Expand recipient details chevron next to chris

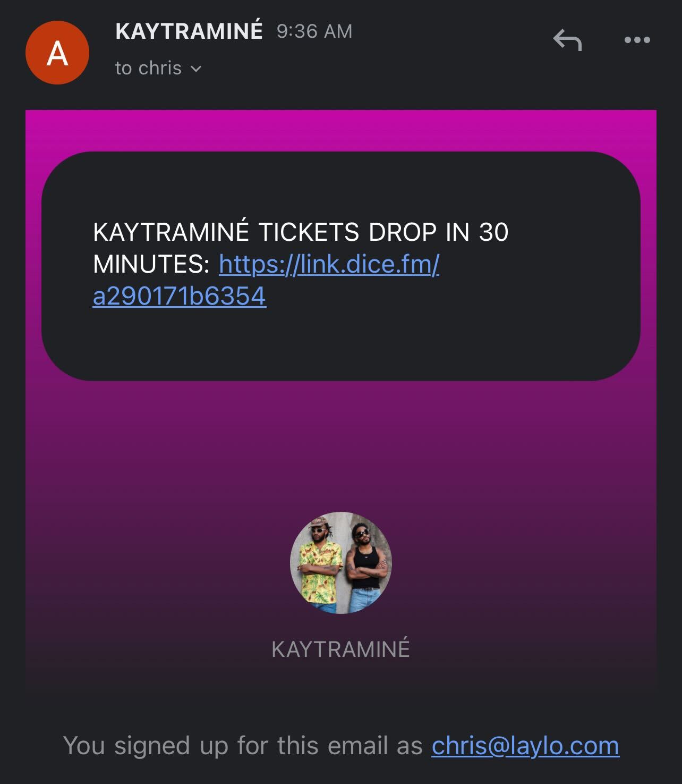(x=195, y=69)
